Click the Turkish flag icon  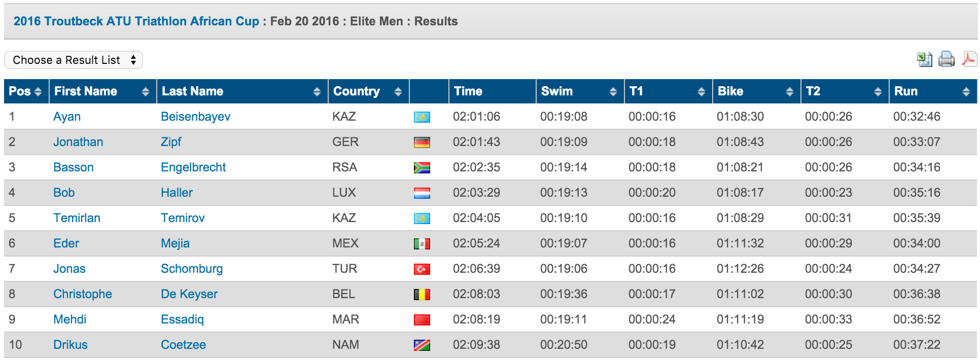coord(422,269)
